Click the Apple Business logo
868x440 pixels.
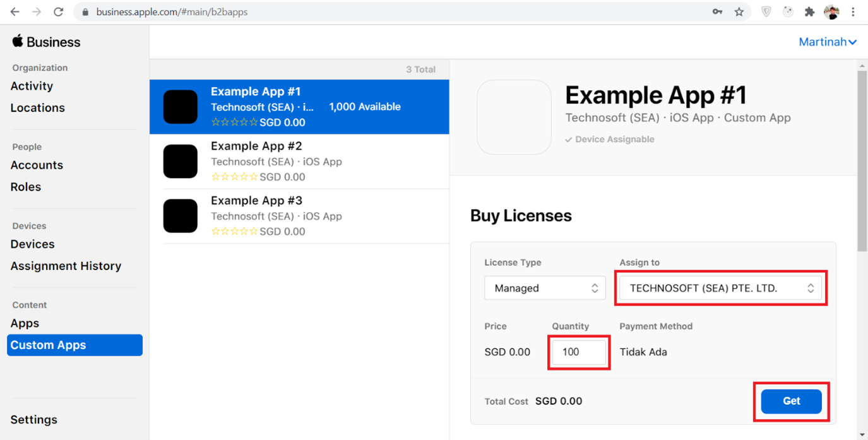[x=45, y=42]
